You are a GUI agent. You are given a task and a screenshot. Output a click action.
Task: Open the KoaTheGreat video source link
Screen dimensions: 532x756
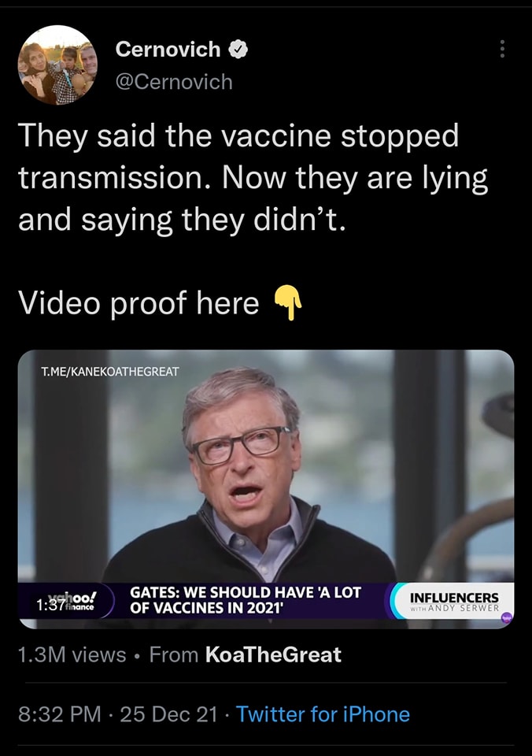coord(273,654)
